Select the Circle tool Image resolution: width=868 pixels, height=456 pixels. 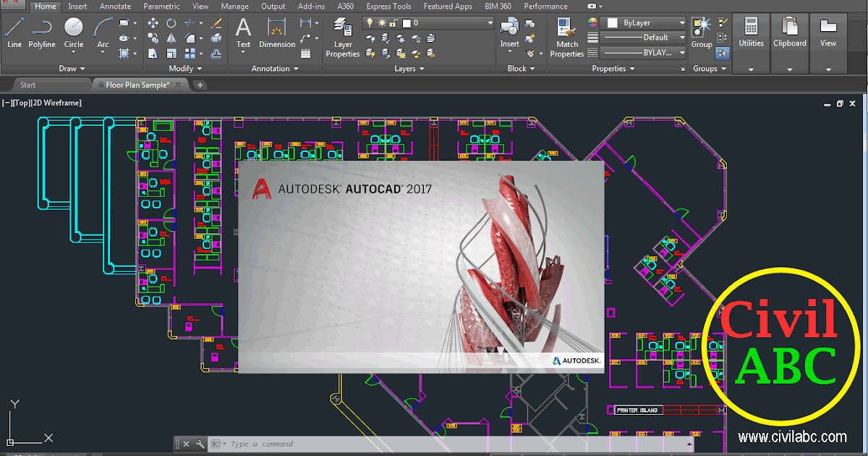[x=74, y=33]
